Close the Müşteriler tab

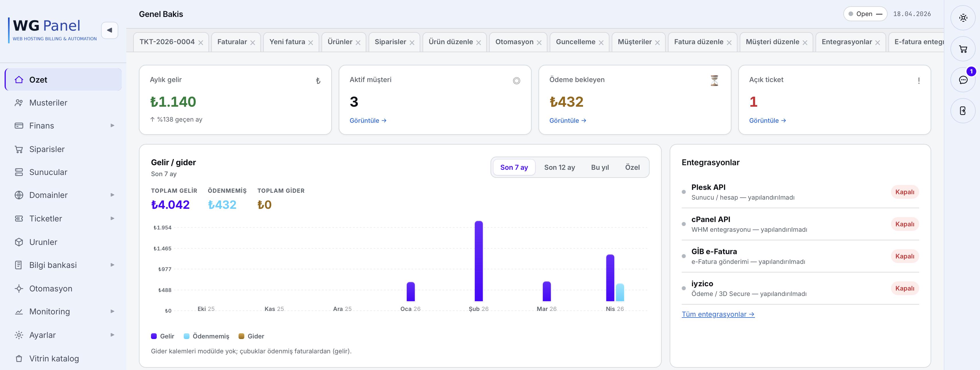tap(657, 42)
